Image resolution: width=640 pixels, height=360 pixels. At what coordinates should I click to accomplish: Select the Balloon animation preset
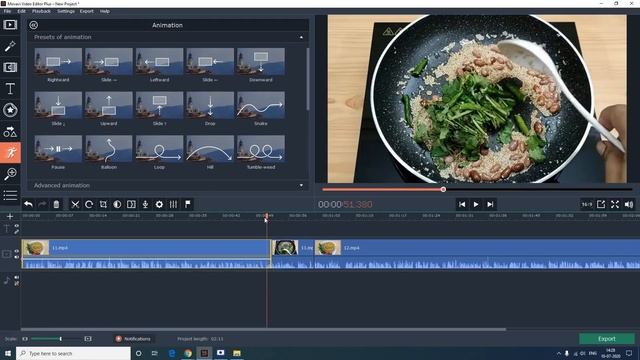click(109, 152)
